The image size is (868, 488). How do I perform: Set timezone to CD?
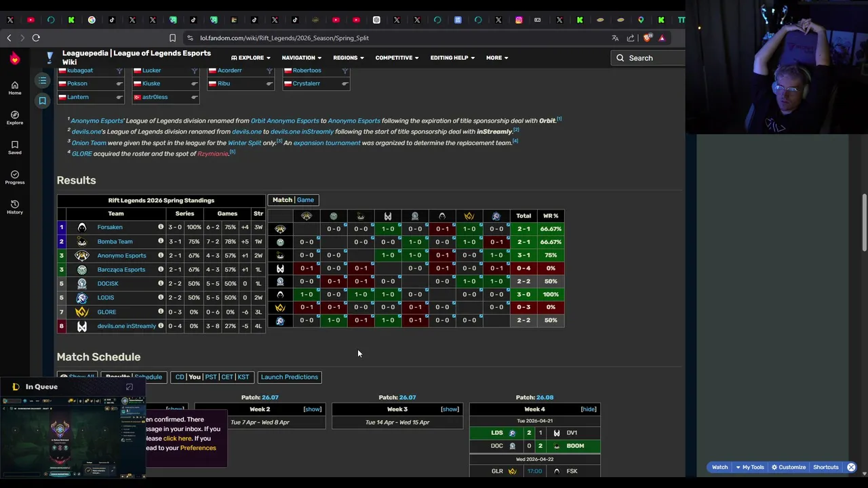click(x=180, y=377)
